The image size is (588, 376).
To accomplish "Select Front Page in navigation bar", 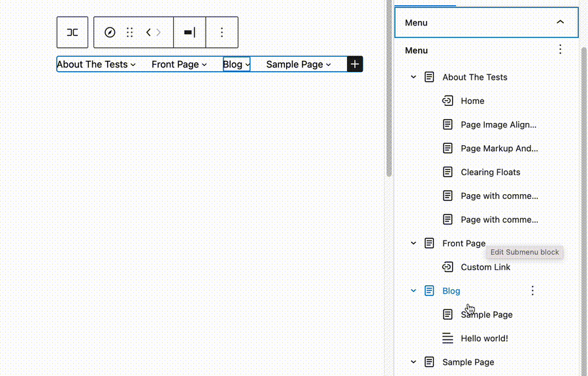I will point(175,64).
